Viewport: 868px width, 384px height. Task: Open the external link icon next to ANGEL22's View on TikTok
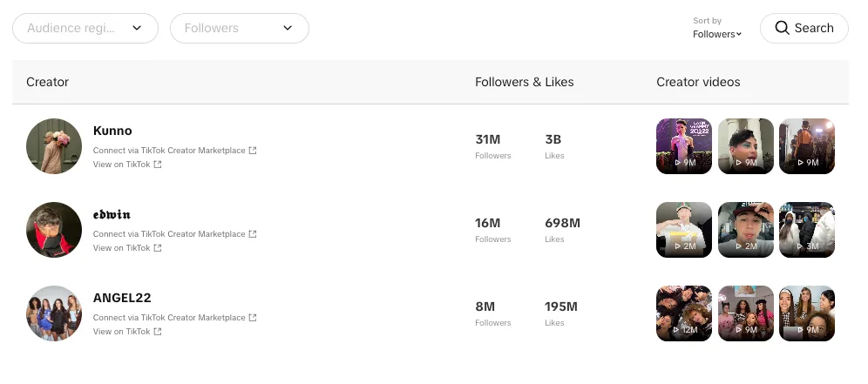tap(158, 332)
